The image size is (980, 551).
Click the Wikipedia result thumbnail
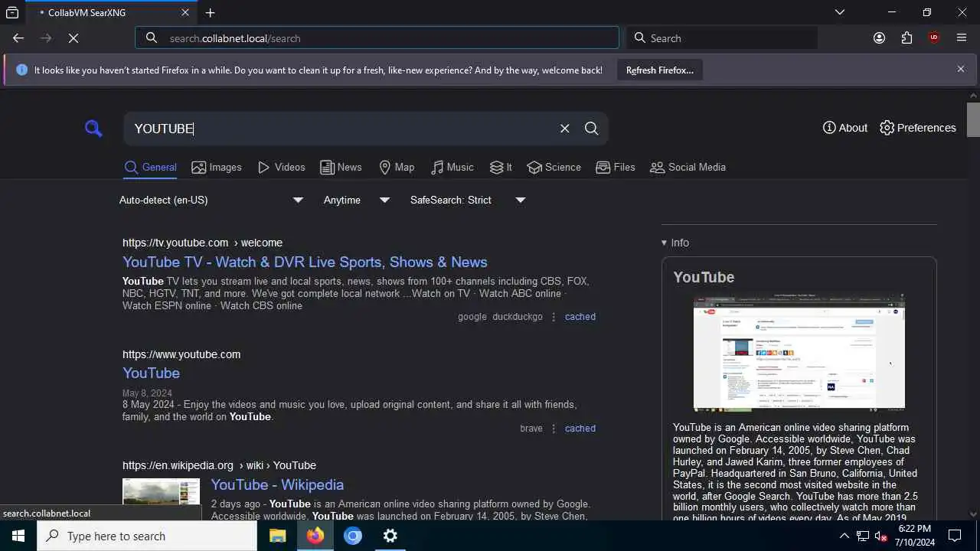pyautogui.click(x=161, y=491)
